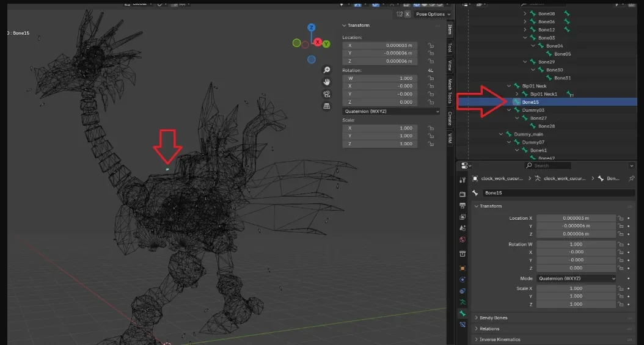Open the Mesh Tools sidebar tab
Image resolution: width=644 pixels, height=345 pixels.
[x=450, y=90]
